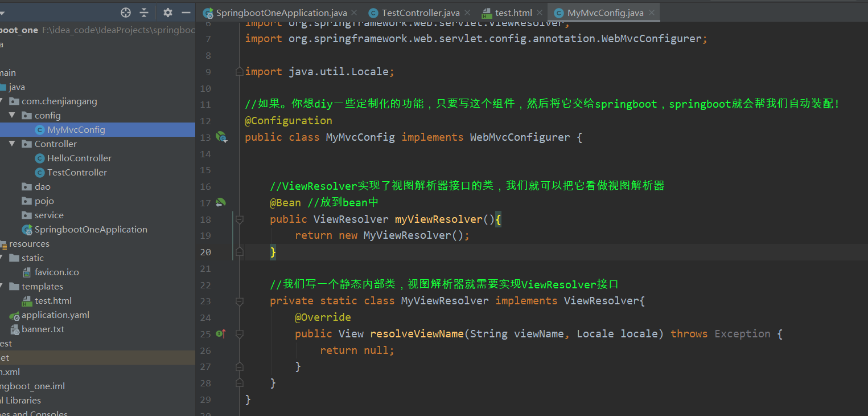Viewport: 868px width, 416px height.
Task: Collapse the com.chenjiangang package
Action: 1,101
